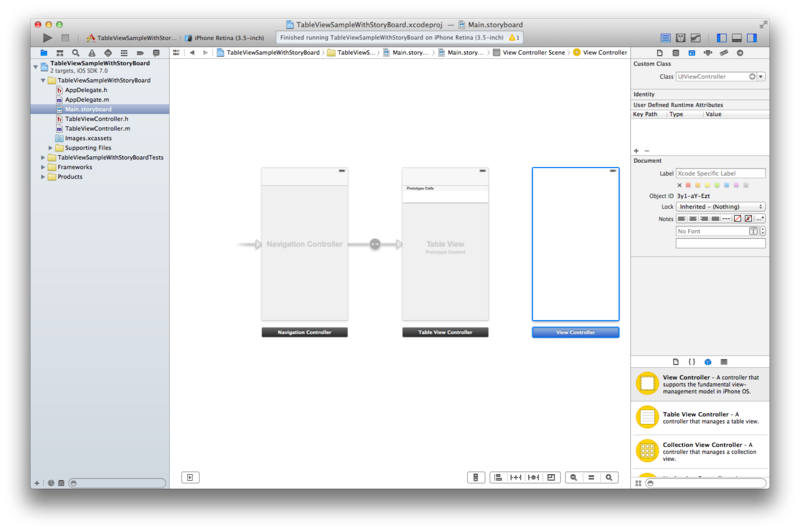Collapse the TableViewSampleWithStoryBoard project root
This screenshot has width=800, height=531.
tap(36, 66)
